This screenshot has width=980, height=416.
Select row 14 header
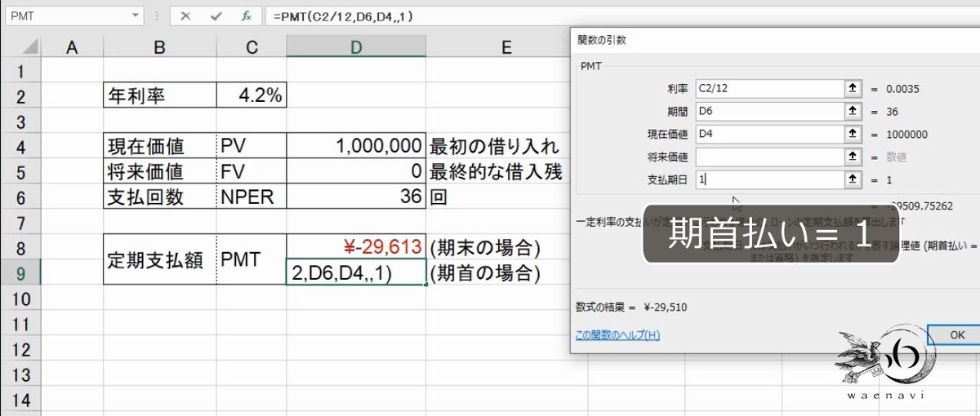pos(20,400)
